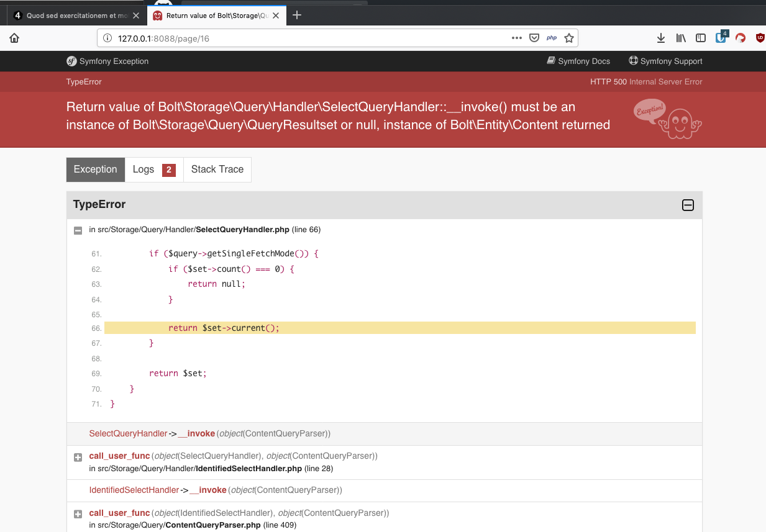Click the Logs count badge '2'
The image size is (766, 532).
169,170
